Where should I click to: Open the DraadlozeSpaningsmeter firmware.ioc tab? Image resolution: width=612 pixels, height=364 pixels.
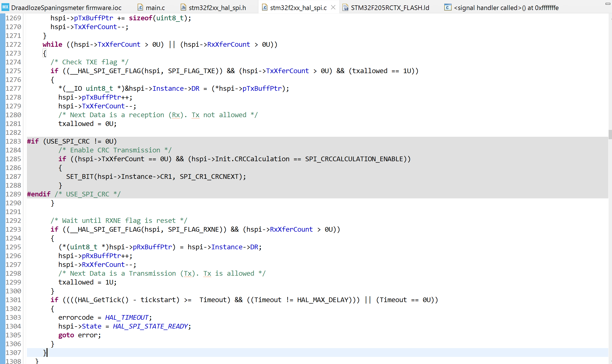66,8
